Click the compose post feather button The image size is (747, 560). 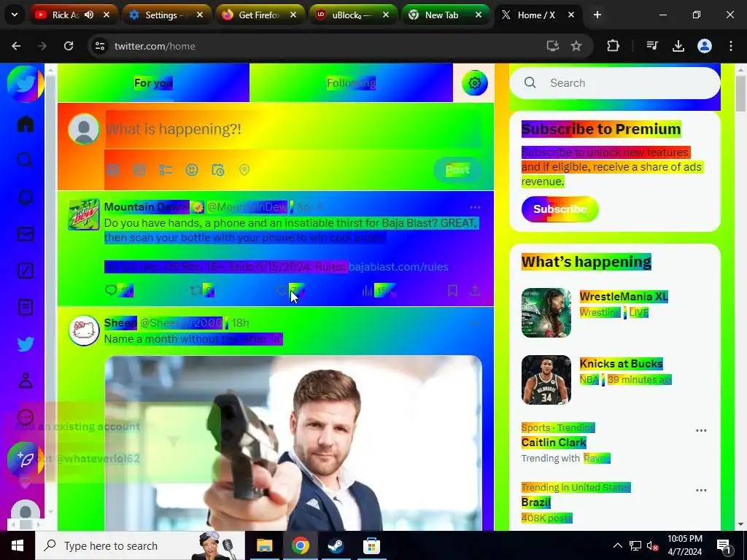pyautogui.click(x=25, y=460)
